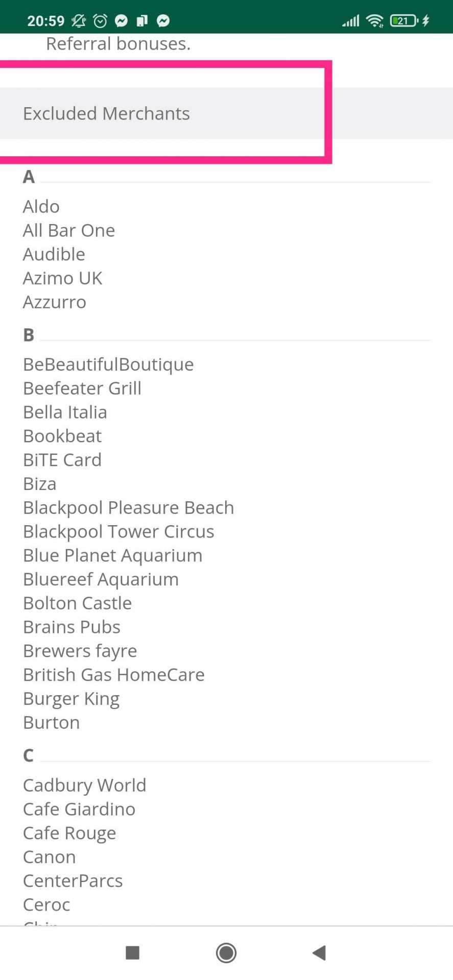Tap the muted notifications bell icon
Image resolution: width=453 pixels, height=980 pixels.
pyautogui.click(x=79, y=20)
